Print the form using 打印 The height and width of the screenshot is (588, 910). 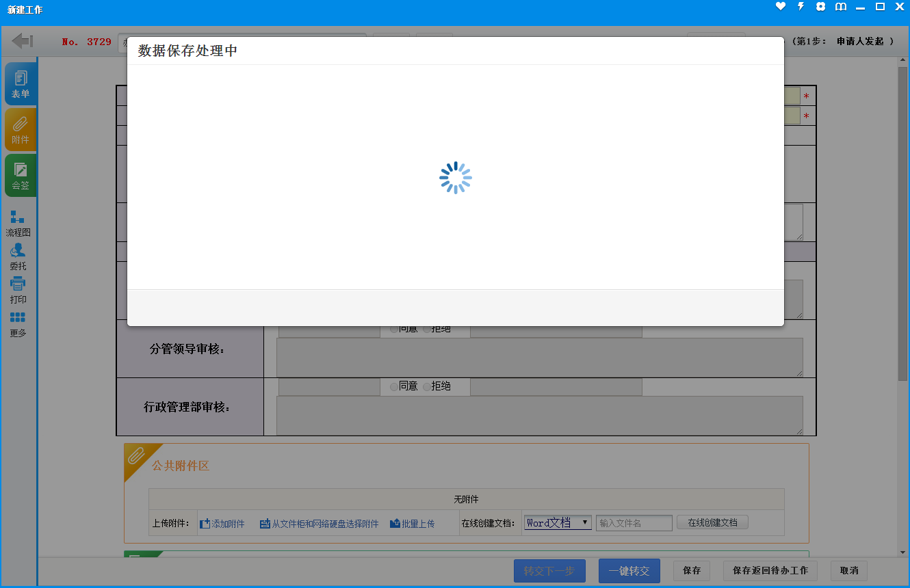(18, 290)
